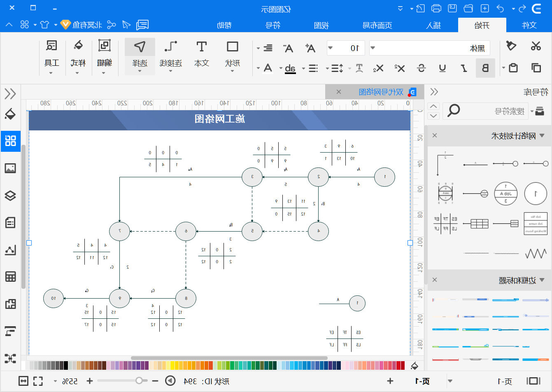Open the 帮助 (Help) tab
This screenshot has height=392, width=552.
[224, 25]
